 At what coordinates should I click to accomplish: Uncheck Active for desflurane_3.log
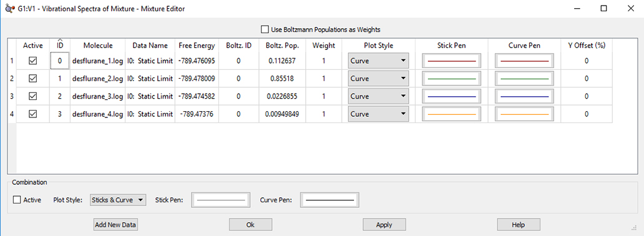tap(32, 96)
